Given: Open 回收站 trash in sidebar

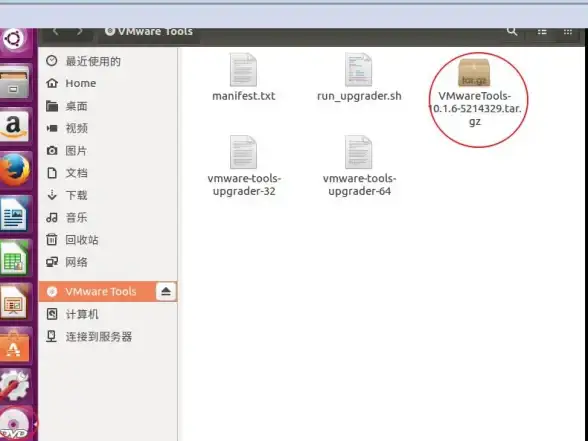Looking at the screenshot, I should coord(108,240).
